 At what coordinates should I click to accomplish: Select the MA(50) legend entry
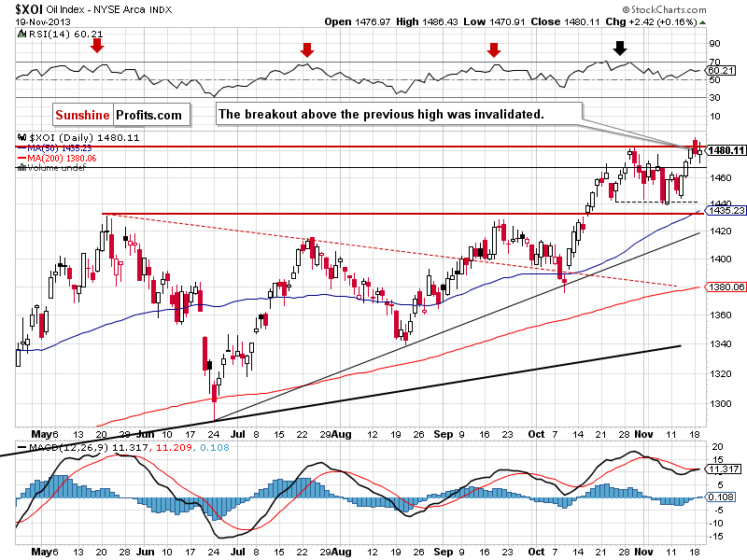(54, 148)
